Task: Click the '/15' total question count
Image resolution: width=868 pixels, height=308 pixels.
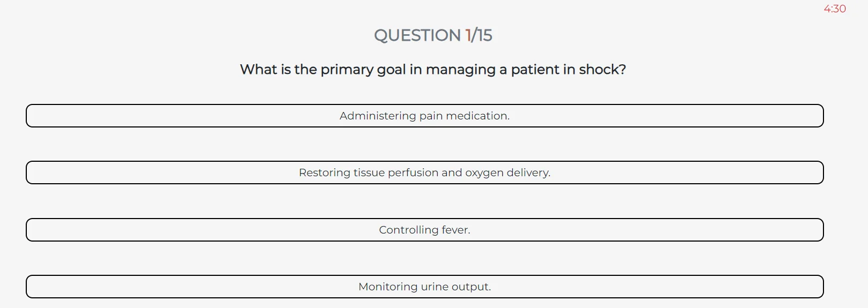Action: pos(482,35)
